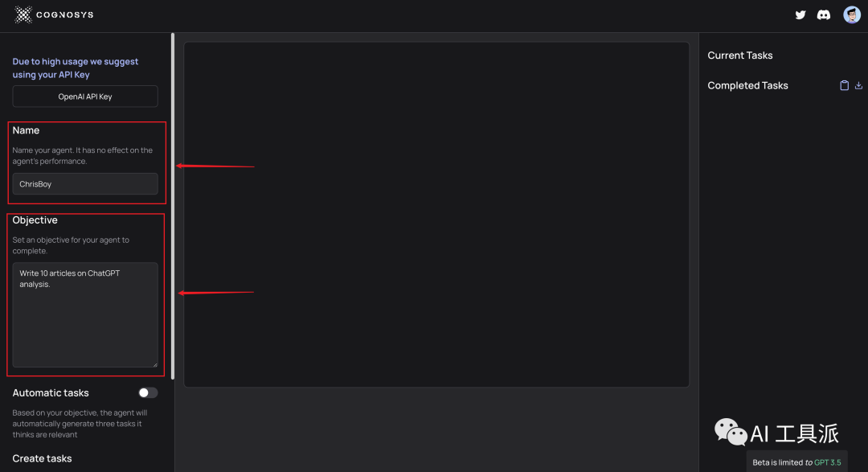
Task: Open the user avatar profile menu
Action: pos(852,14)
